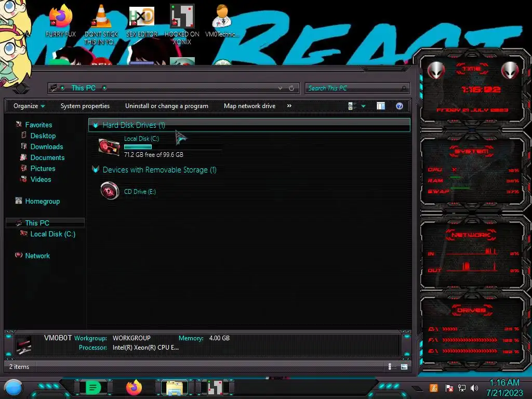Viewport: 532px width, 399px height.
Task: Open the Xonix game taskbar button
Action: pyautogui.click(x=215, y=388)
